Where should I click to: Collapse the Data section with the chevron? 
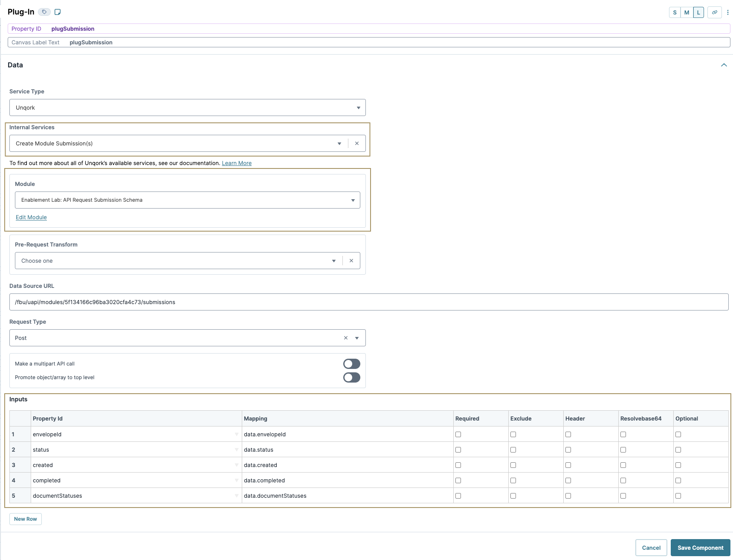coord(724,65)
